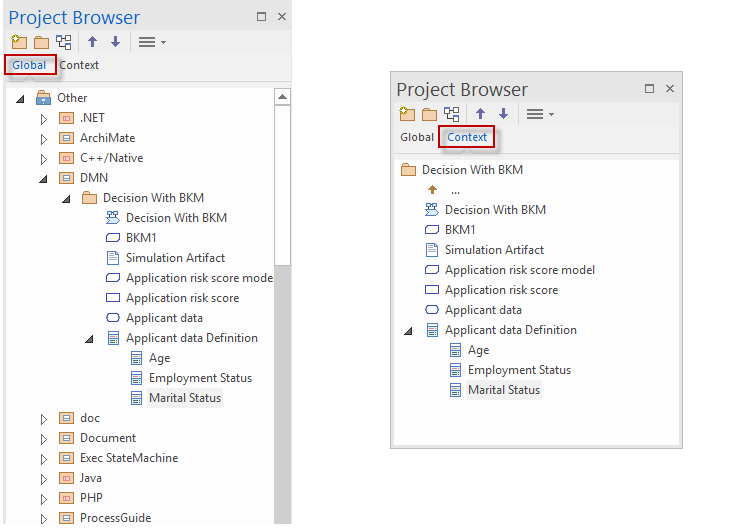Collapse Applicant data Definition in Context view
This screenshot has width=750, height=530.
pyautogui.click(x=408, y=331)
